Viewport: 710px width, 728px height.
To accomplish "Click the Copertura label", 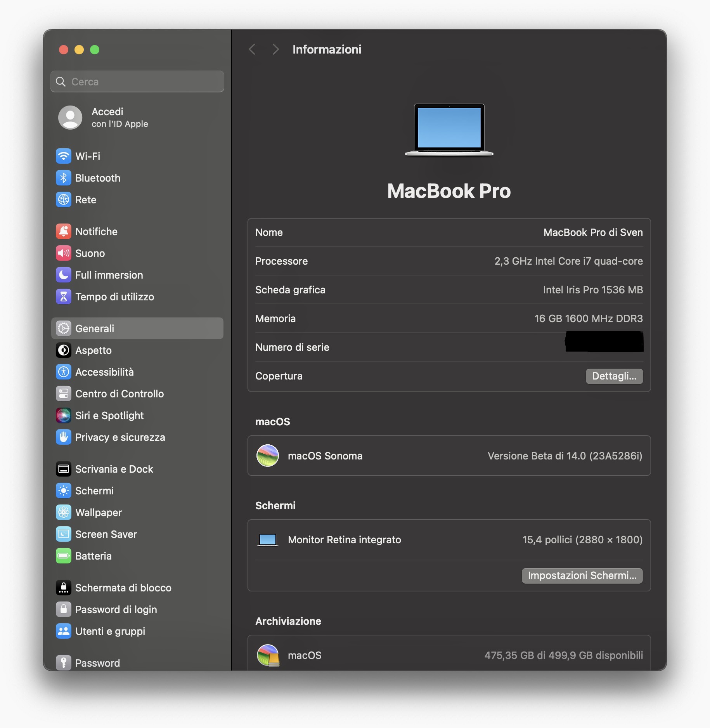I will click(279, 376).
